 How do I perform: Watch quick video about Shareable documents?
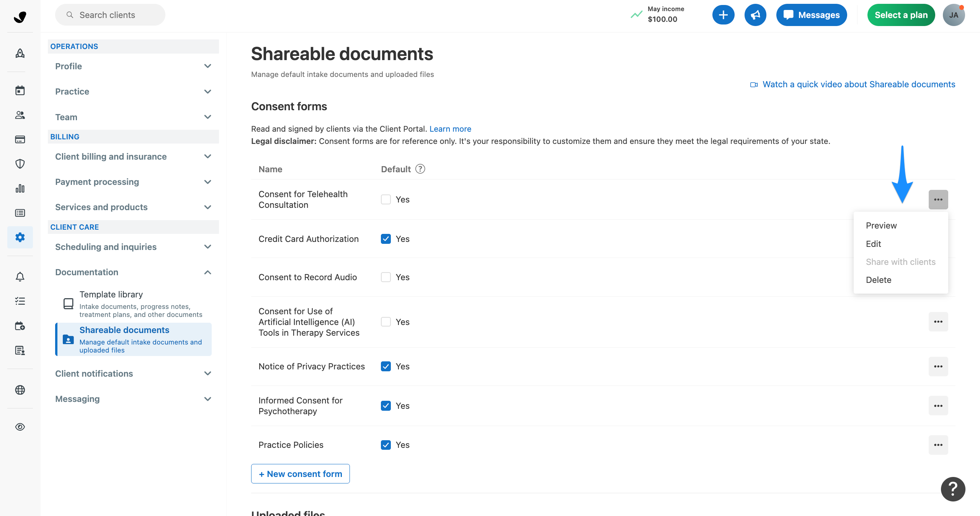click(853, 84)
